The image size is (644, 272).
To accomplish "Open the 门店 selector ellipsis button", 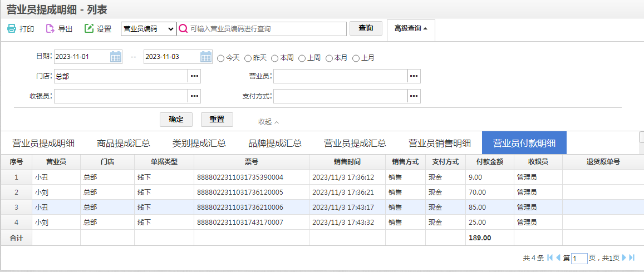I will pos(194,76).
